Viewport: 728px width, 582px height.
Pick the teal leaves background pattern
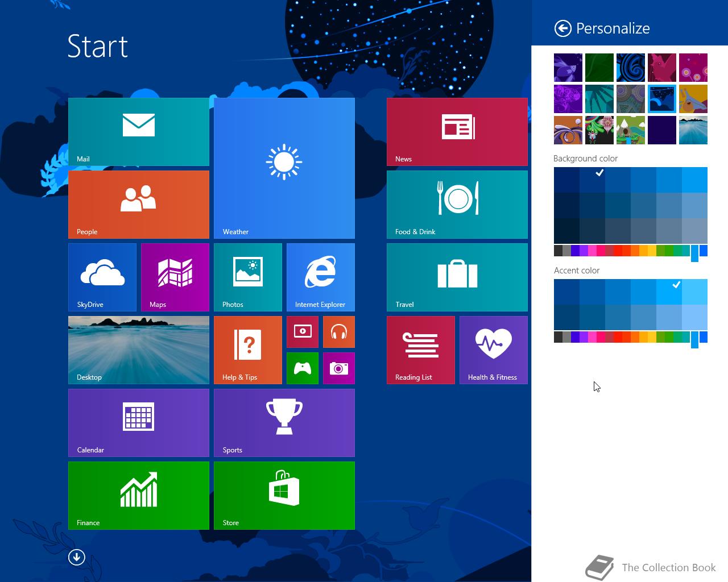tap(599, 99)
